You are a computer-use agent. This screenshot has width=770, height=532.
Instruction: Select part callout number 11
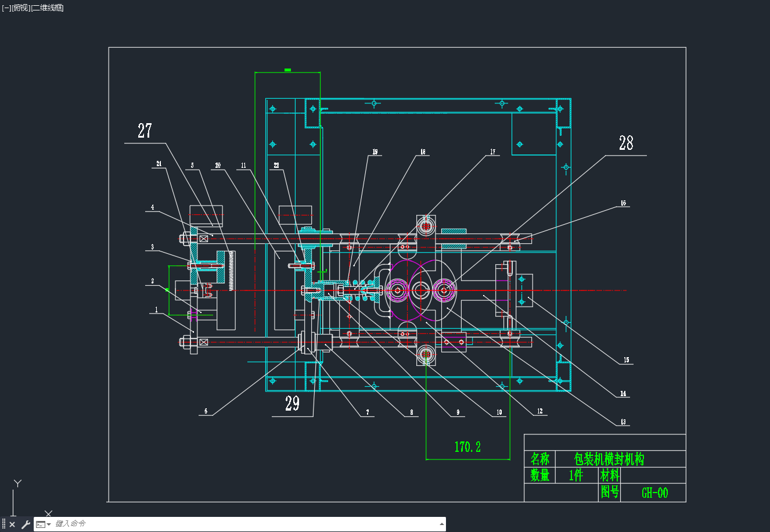tap(243, 166)
